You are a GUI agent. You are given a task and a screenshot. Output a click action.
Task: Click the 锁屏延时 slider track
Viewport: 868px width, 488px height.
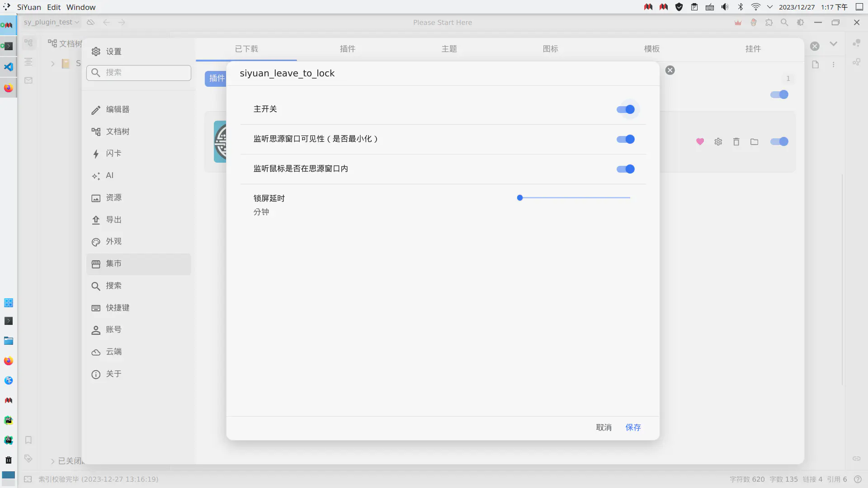click(574, 198)
